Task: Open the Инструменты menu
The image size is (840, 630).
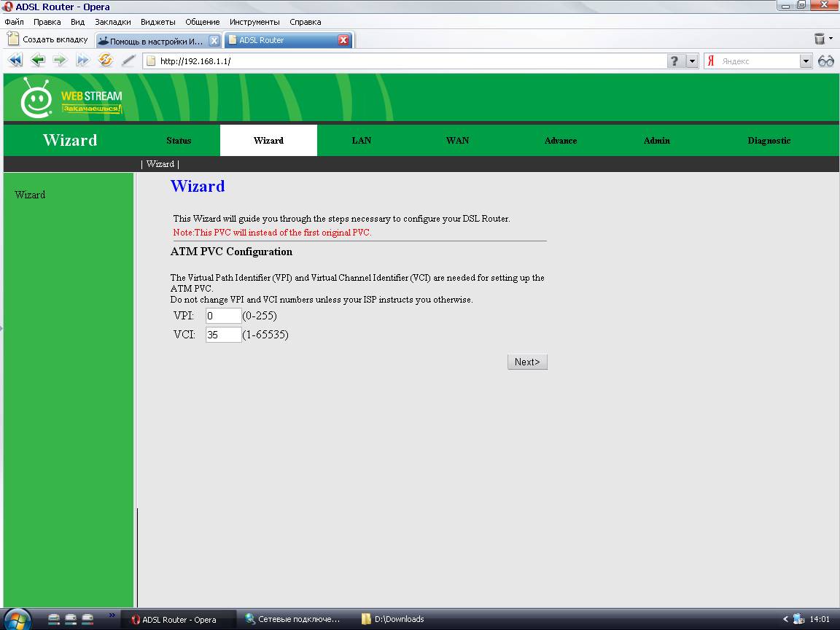Action: pos(254,22)
